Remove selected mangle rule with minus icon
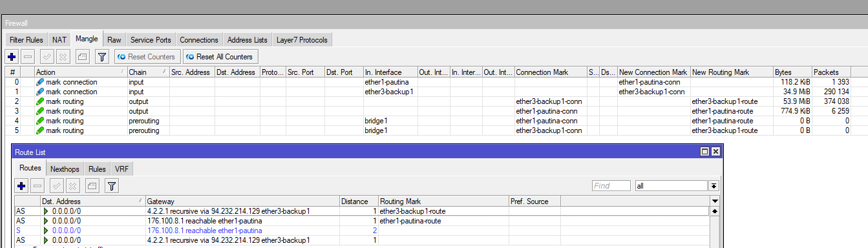This screenshot has height=248, width=868. point(28,57)
